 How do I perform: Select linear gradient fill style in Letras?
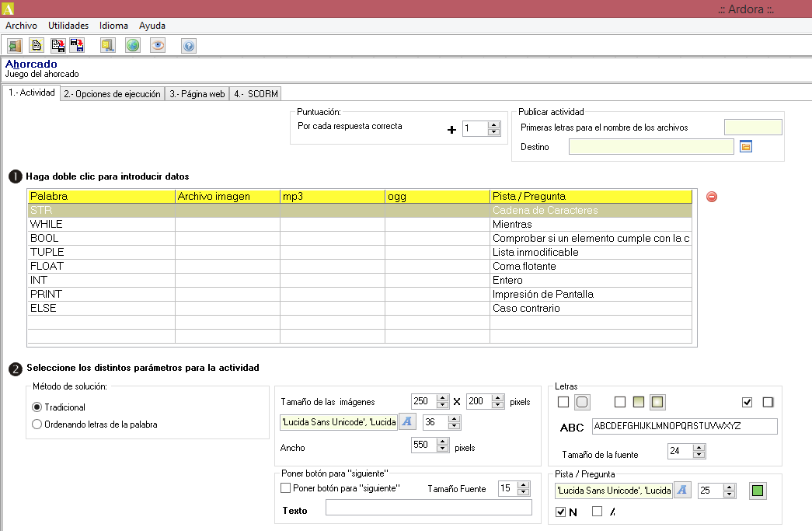(639, 402)
